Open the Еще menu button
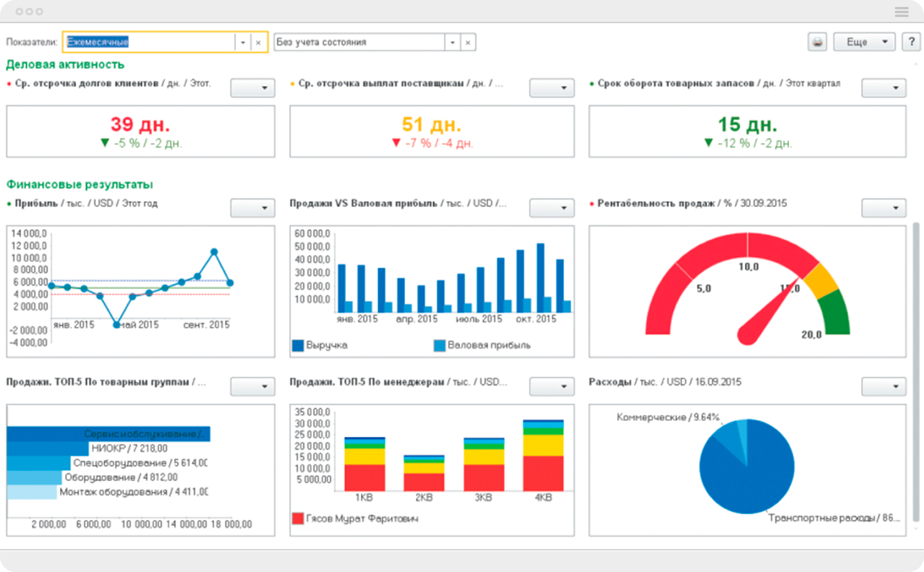924x572 pixels. [864, 42]
